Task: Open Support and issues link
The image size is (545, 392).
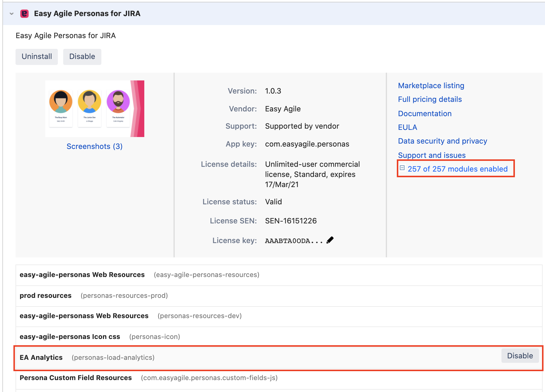Action: [x=431, y=155]
